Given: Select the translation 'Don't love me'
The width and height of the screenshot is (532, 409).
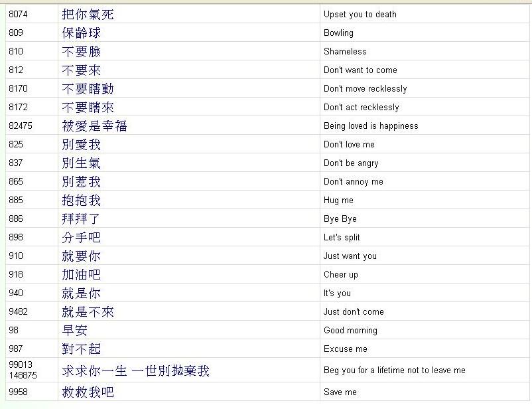Looking at the screenshot, I should 349,144.
